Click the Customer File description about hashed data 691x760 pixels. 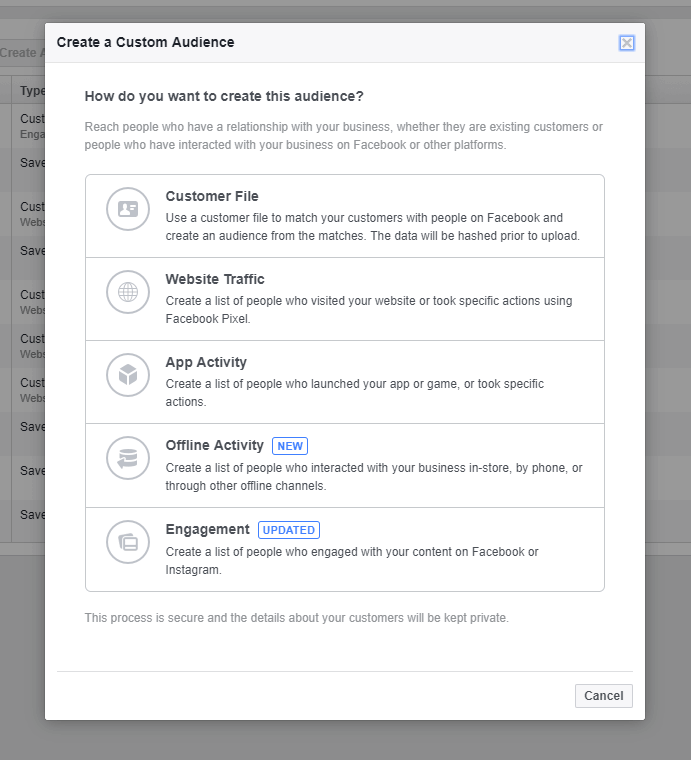pos(372,227)
